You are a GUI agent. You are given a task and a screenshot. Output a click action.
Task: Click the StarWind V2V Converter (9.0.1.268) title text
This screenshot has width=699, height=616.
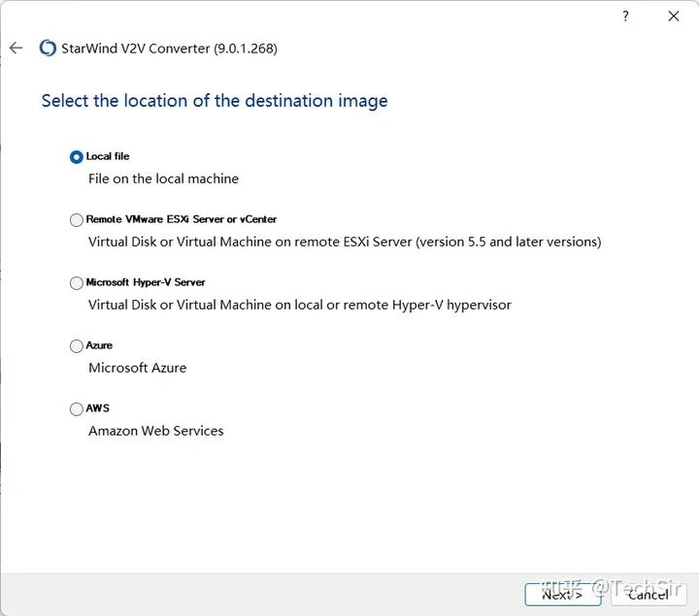point(169,49)
